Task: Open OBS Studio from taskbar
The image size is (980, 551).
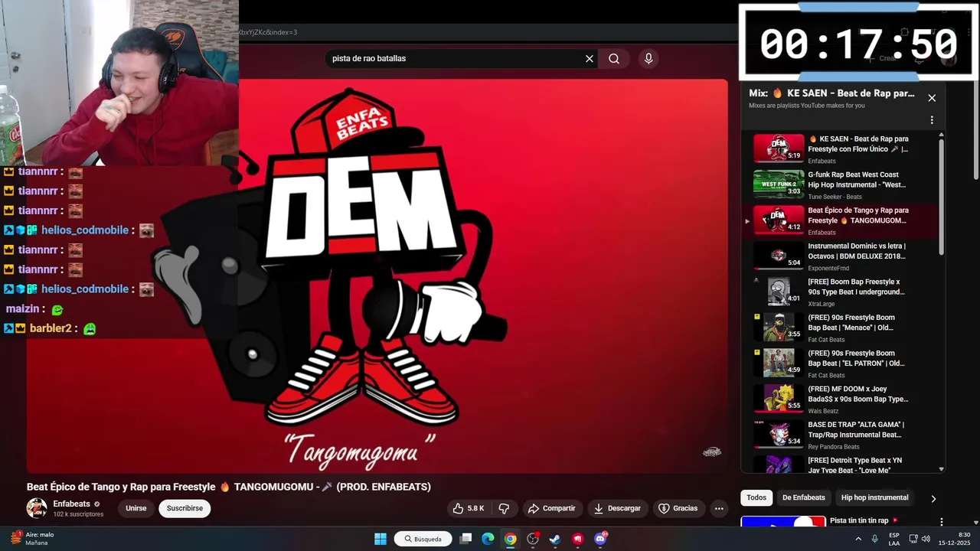Action: (x=533, y=539)
